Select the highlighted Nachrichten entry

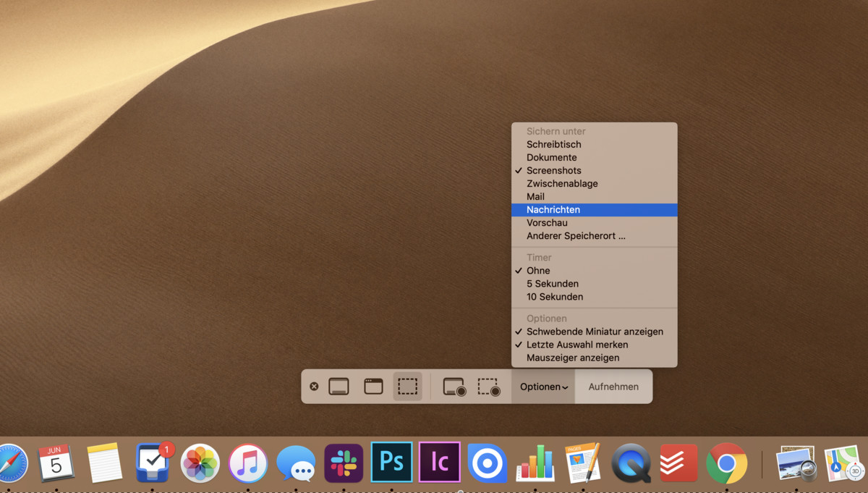[x=595, y=210]
